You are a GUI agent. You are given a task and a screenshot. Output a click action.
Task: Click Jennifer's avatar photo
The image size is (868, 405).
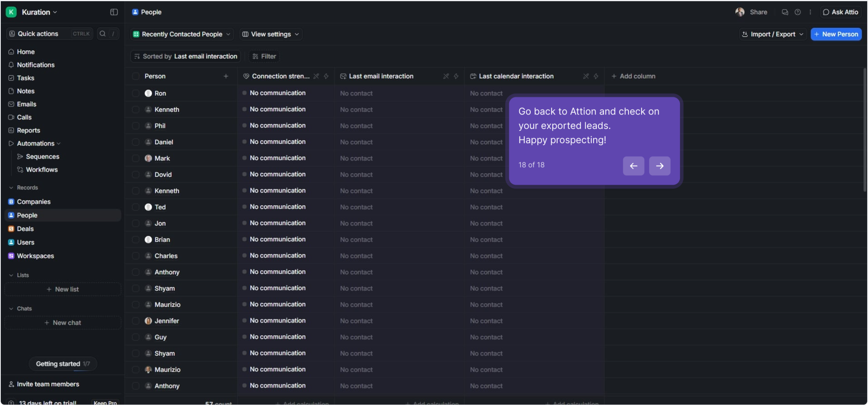point(148,321)
